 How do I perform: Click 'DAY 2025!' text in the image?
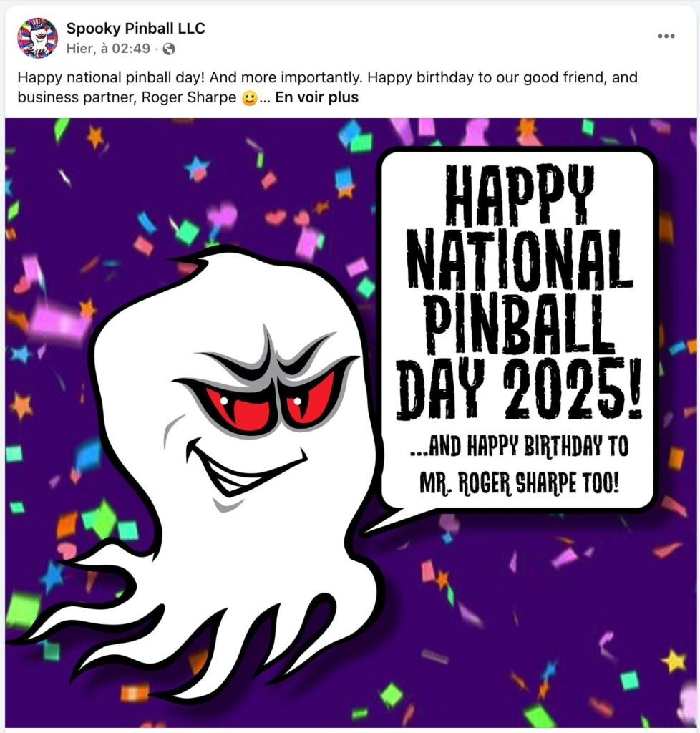[x=519, y=389]
